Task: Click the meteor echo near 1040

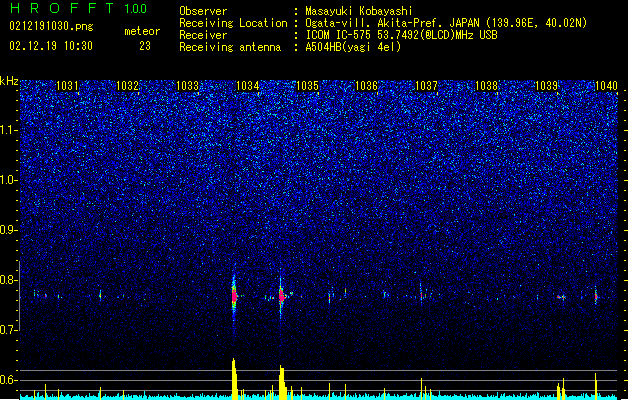Action: [596, 297]
